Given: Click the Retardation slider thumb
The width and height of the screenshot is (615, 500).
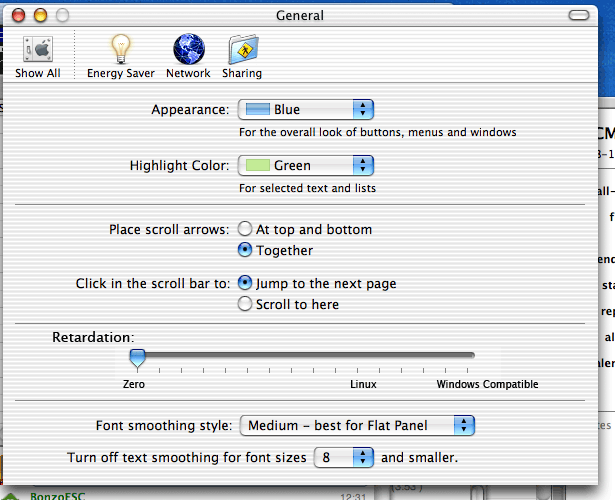Looking at the screenshot, I should (137, 358).
